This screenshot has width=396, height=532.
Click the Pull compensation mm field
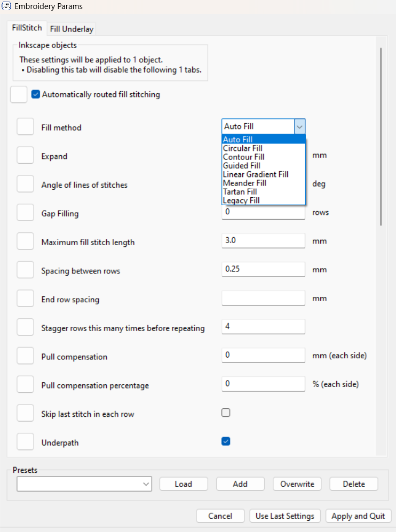pyautogui.click(x=264, y=355)
